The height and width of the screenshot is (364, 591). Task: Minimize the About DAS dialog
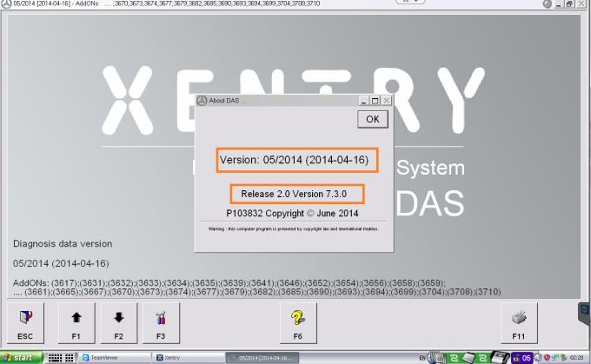363,101
